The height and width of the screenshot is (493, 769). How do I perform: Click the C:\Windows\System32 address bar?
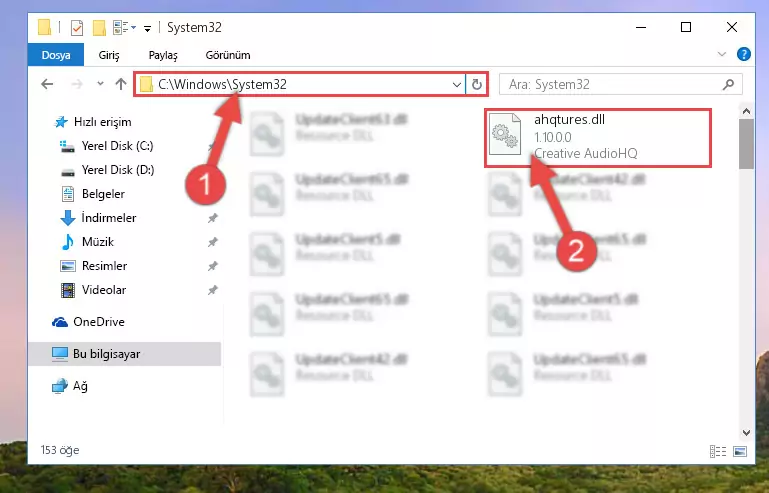tap(300, 84)
